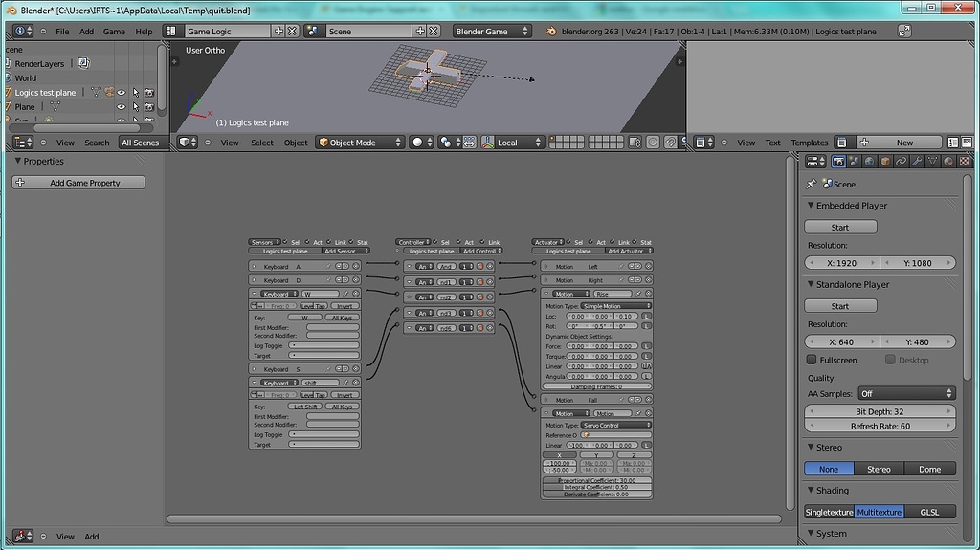
Task: Open the Render properties tab (camera icon)
Action: pyautogui.click(x=838, y=162)
